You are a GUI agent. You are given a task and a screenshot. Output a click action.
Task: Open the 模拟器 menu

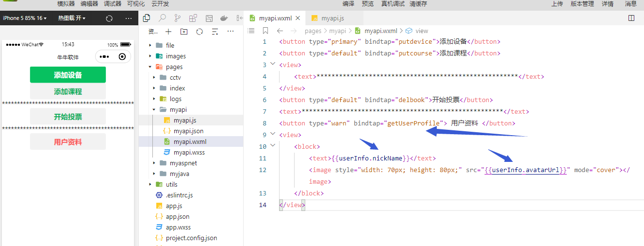(66, 3)
